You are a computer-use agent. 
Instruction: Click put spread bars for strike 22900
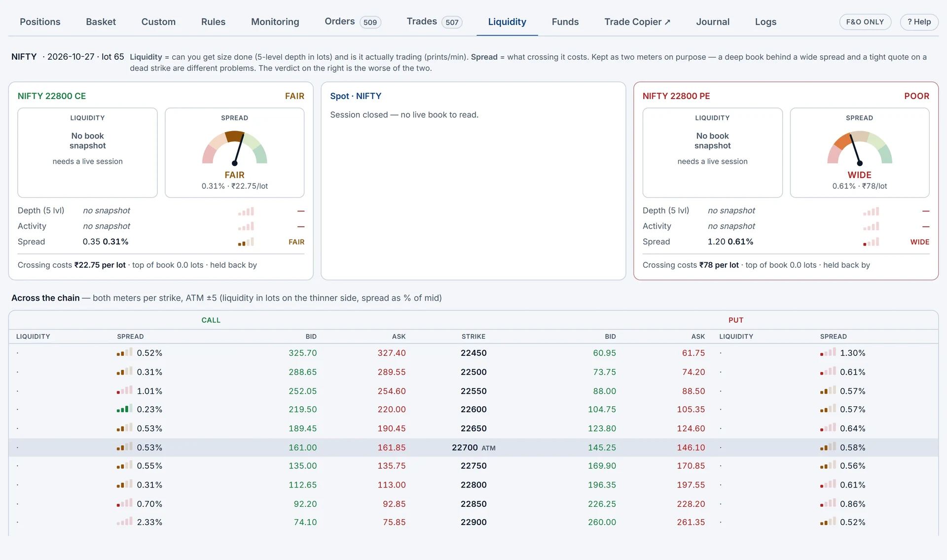[828, 522]
